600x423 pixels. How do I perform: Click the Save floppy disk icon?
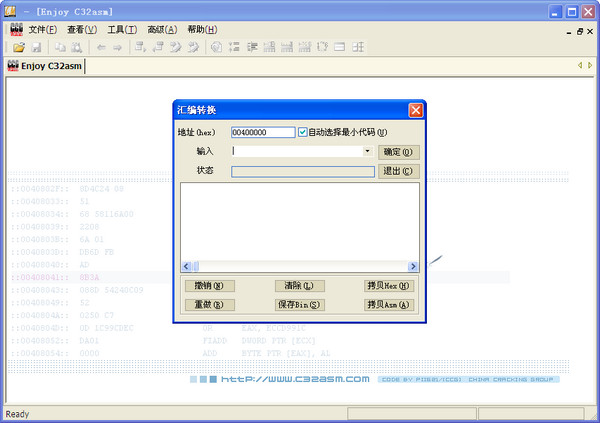(36, 47)
